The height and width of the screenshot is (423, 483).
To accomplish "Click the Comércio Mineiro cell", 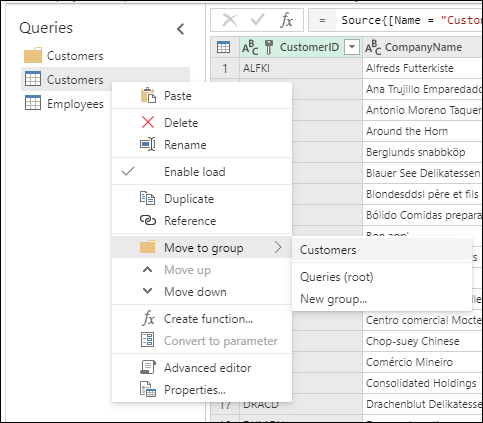I will pyautogui.click(x=423, y=362).
